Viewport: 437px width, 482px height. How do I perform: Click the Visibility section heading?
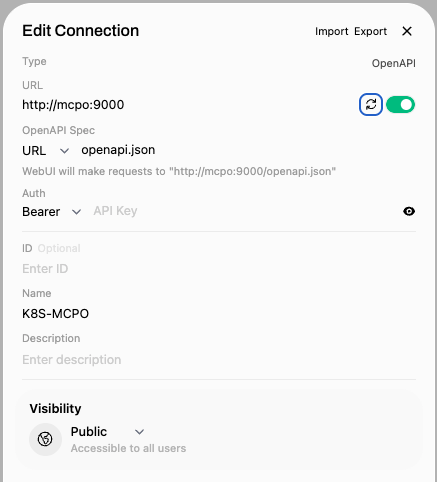point(55,409)
